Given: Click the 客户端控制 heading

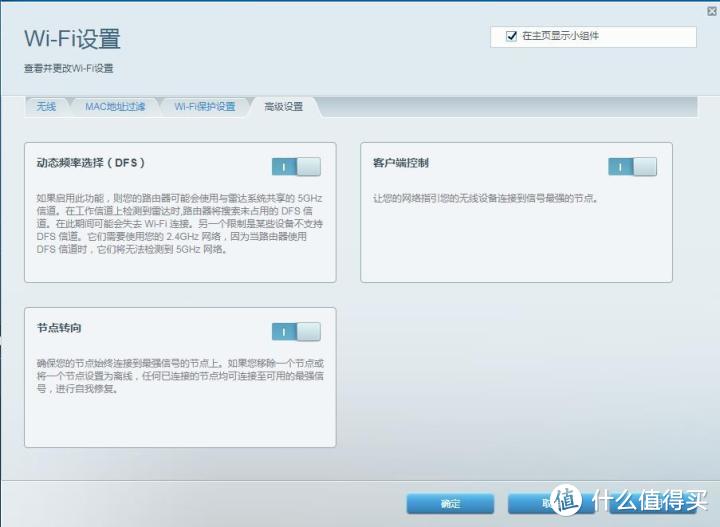Looking at the screenshot, I should [x=401, y=163].
